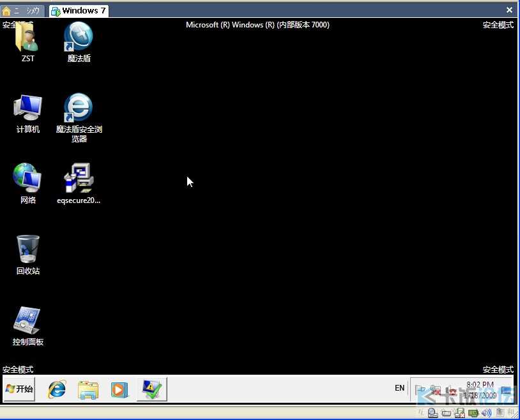Select the 网络 network icon
Screen dimensions: 520x420
tap(27, 183)
